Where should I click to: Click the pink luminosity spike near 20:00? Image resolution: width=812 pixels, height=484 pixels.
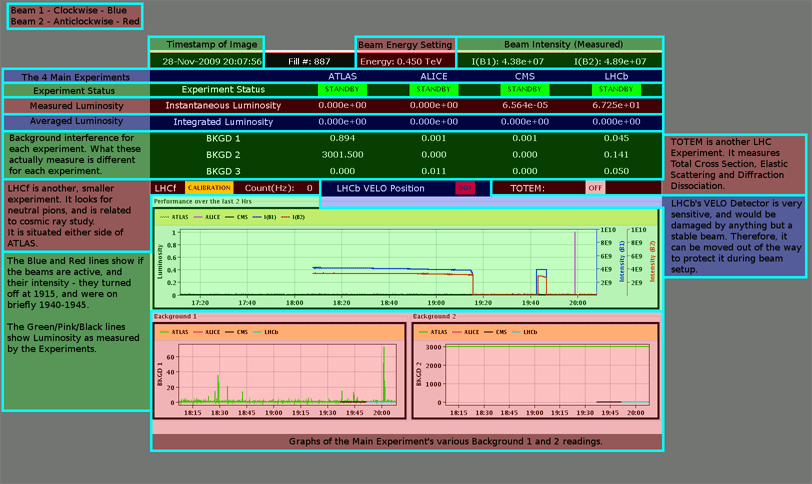coord(575,263)
